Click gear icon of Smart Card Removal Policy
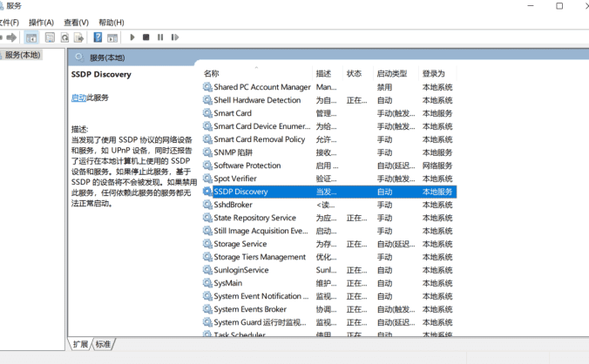Viewport: 589px width, 364px height. [x=207, y=139]
